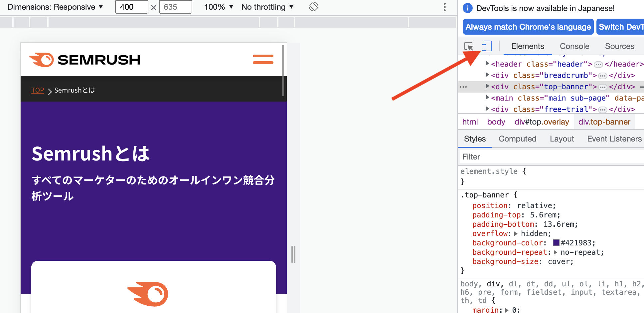Click the Semrush flame icon in white card
Screen dimensions: 644x313
[x=148, y=294]
